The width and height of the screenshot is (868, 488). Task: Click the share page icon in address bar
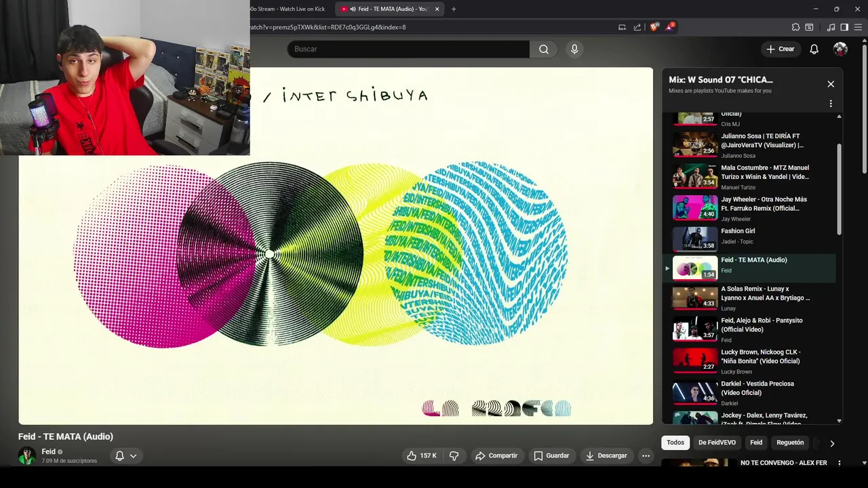637,27
